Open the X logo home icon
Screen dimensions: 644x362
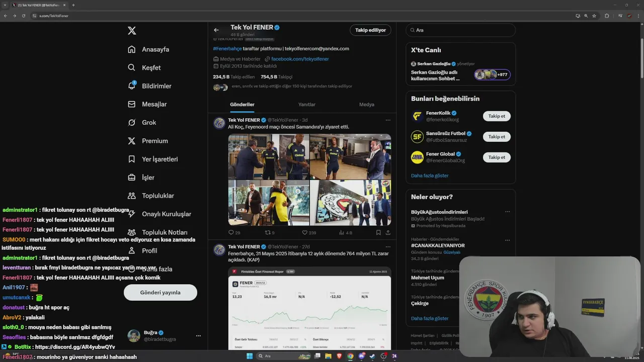point(132,31)
